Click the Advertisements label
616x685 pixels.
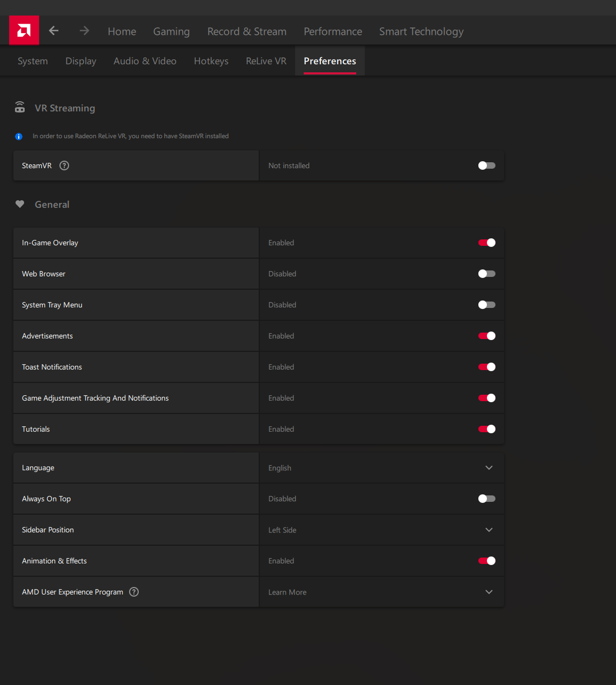point(47,336)
